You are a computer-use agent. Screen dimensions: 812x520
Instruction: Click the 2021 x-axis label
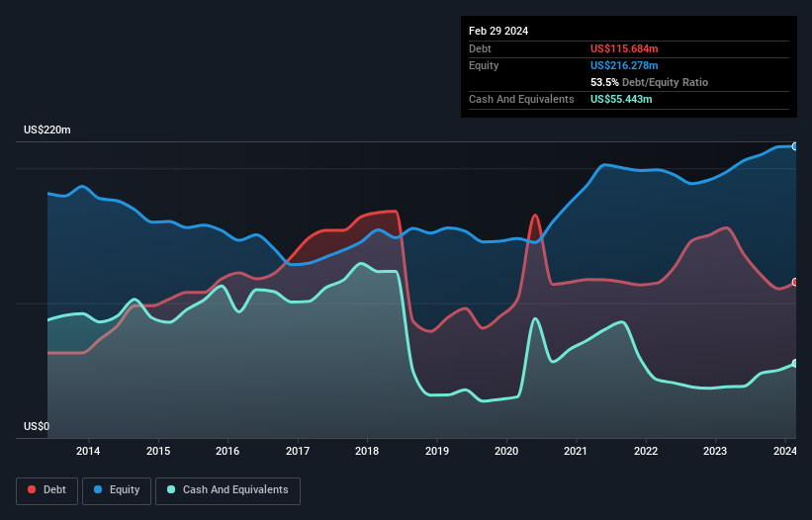(x=576, y=451)
